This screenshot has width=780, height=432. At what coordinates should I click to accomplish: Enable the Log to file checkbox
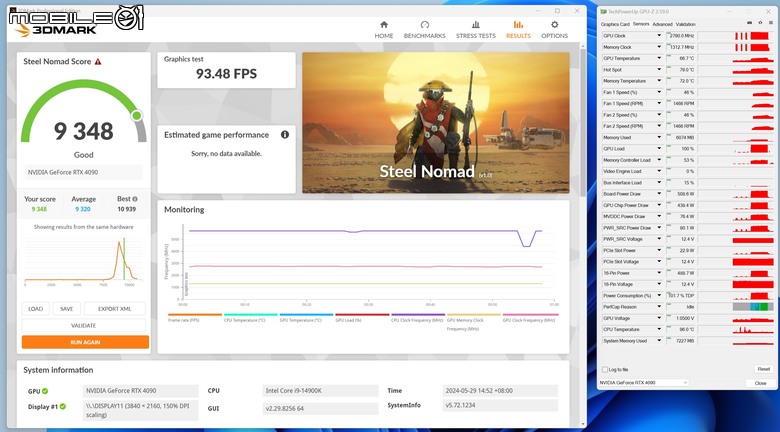click(605, 370)
